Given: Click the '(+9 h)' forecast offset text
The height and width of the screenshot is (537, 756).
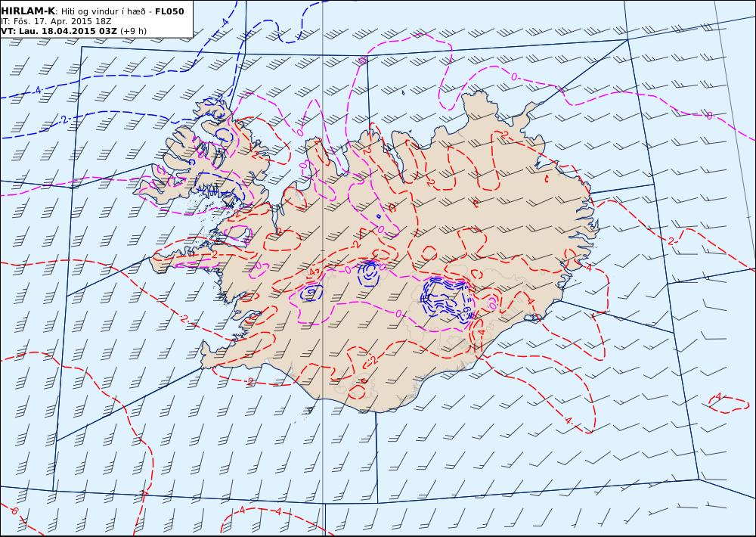Looking at the screenshot, I should point(134,31).
